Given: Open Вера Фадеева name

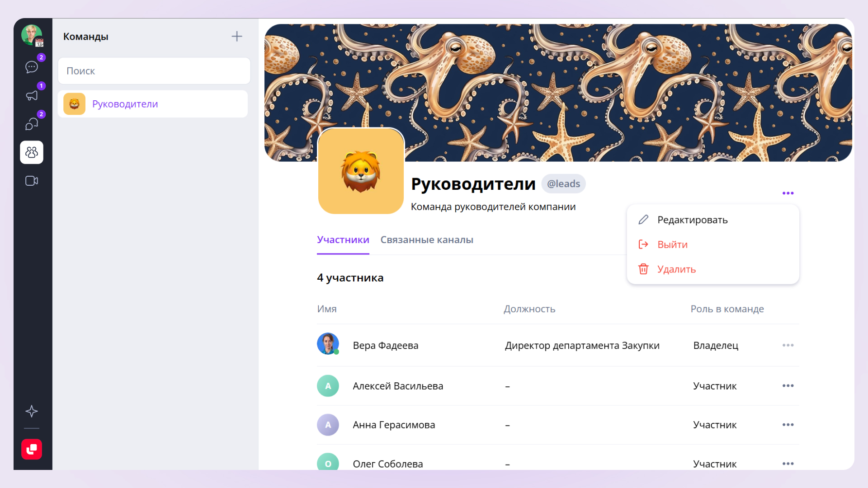Looking at the screenshot, I should pyautogui.click(x=386, y=346).
